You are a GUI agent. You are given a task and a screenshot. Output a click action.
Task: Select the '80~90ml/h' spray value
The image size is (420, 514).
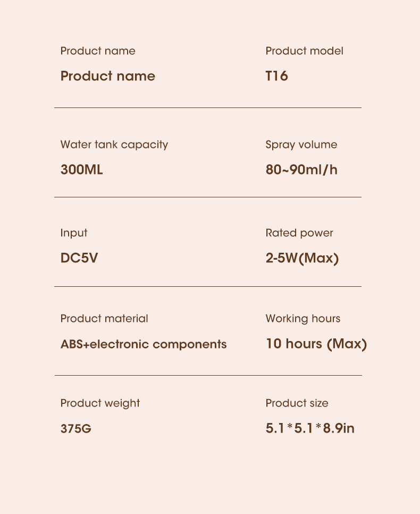pos(301,170)
